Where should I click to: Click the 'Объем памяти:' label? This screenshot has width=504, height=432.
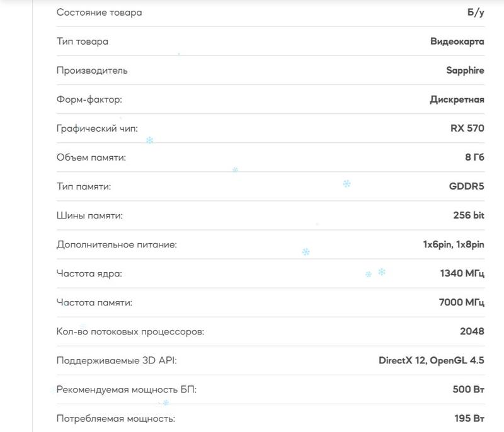[91, 157]
